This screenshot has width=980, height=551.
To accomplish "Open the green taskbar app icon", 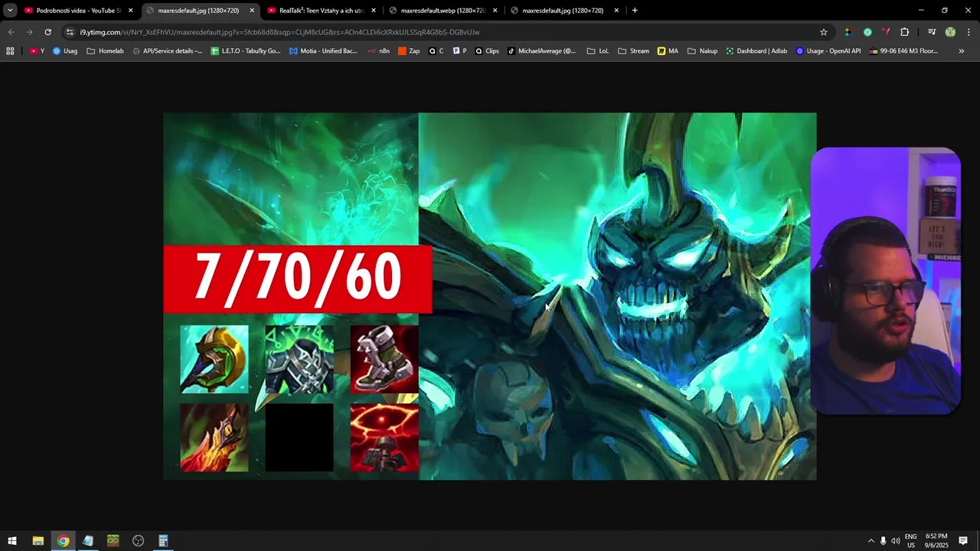I will (x=113, y=541).
